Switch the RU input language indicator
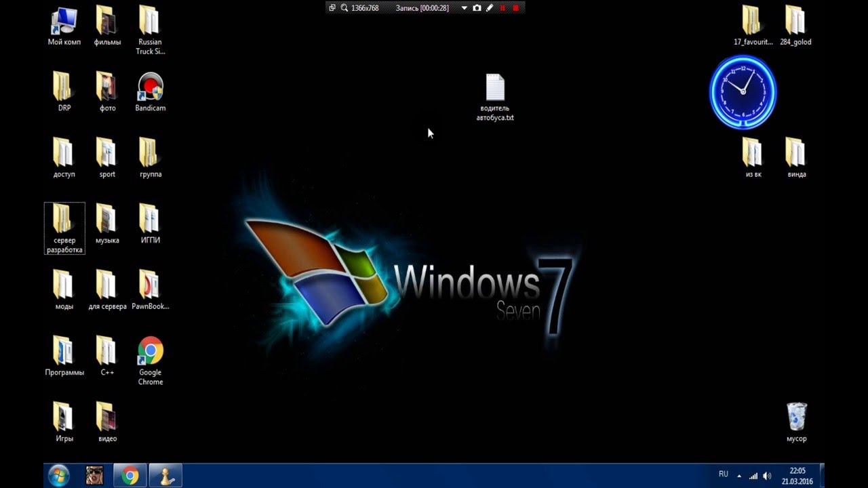Screen dimensions: 868x488 pyautogui.click(x=723, y=474)
